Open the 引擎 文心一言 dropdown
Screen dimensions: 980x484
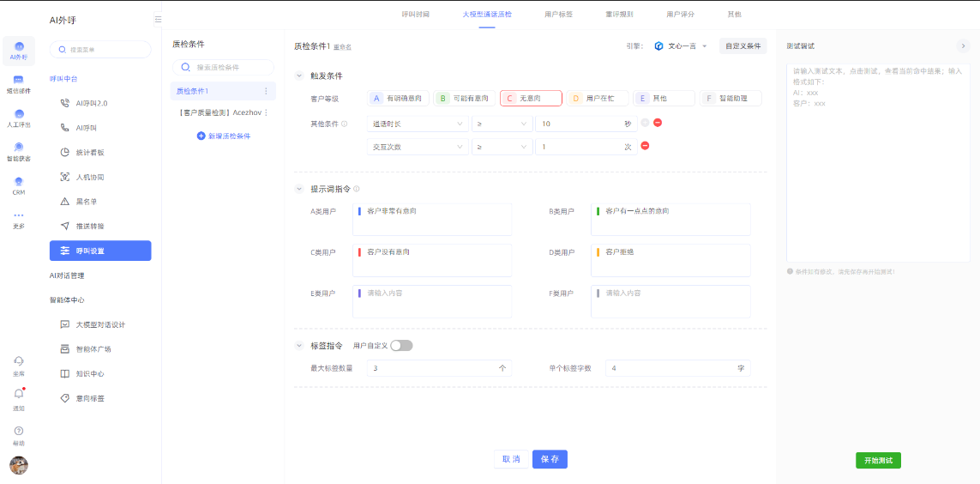pyautogui.click(x=681, y=46)
